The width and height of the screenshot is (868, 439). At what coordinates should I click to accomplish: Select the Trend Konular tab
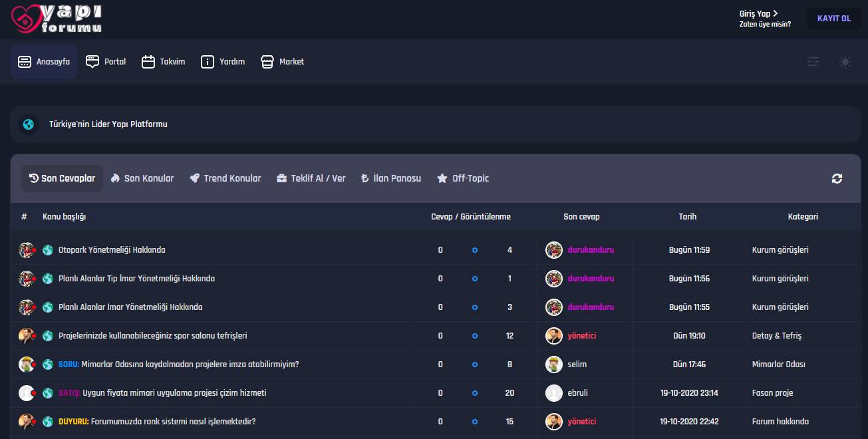click(x=225, y=178)
